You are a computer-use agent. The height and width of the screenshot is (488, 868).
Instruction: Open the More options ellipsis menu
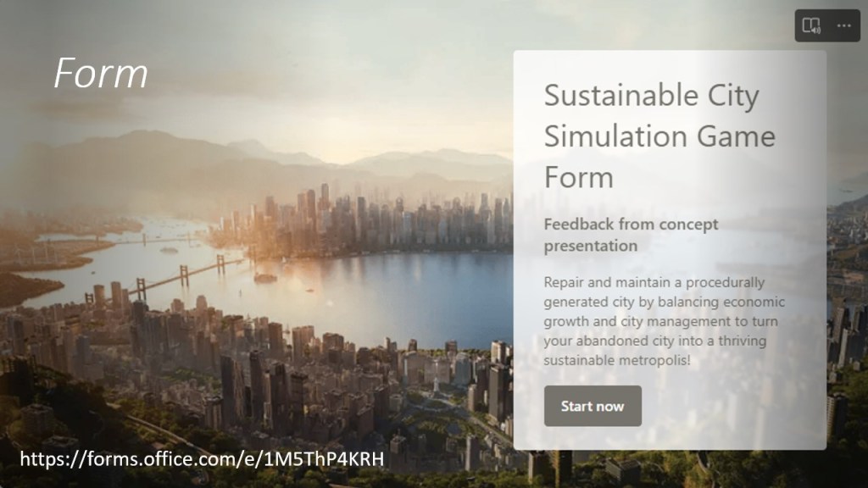(x=843, y=25)
